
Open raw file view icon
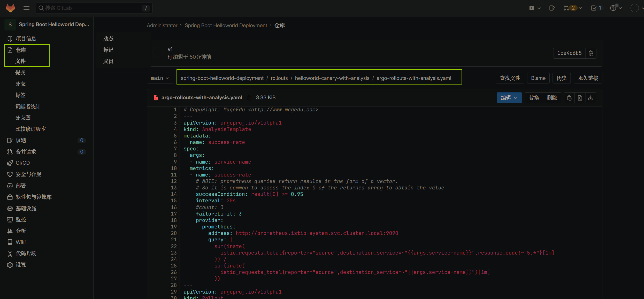[580, 98]
